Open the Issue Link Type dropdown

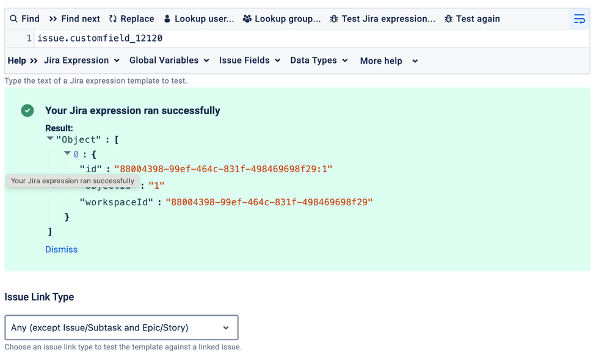tap(122, 327)
